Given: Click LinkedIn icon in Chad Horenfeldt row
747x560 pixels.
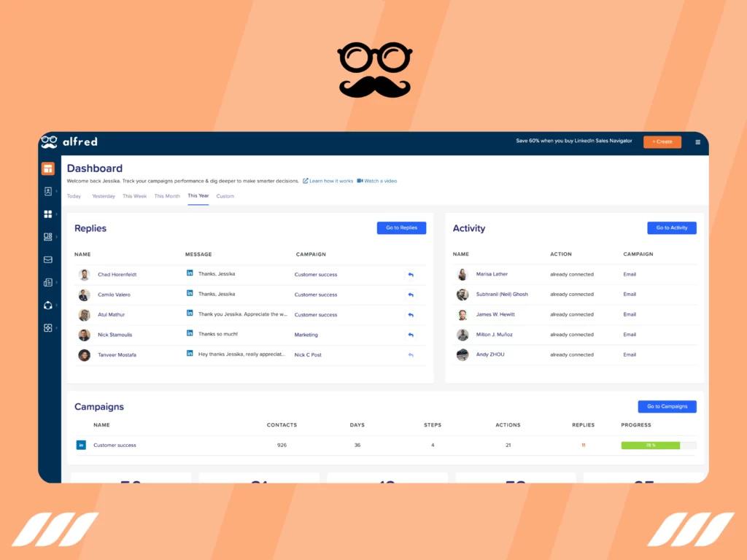Looking at the screenshot, I should pyautogui.click(x=190, y=273).
